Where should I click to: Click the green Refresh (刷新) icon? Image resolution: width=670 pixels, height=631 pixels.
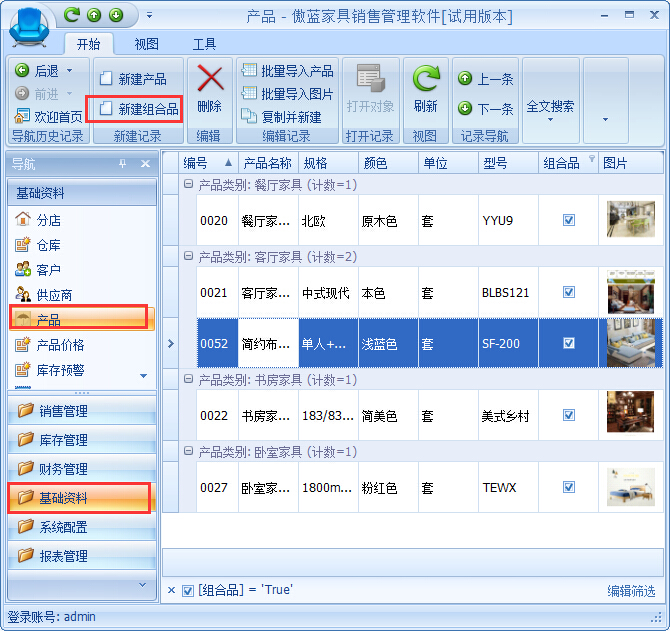[x=426, y=80]
